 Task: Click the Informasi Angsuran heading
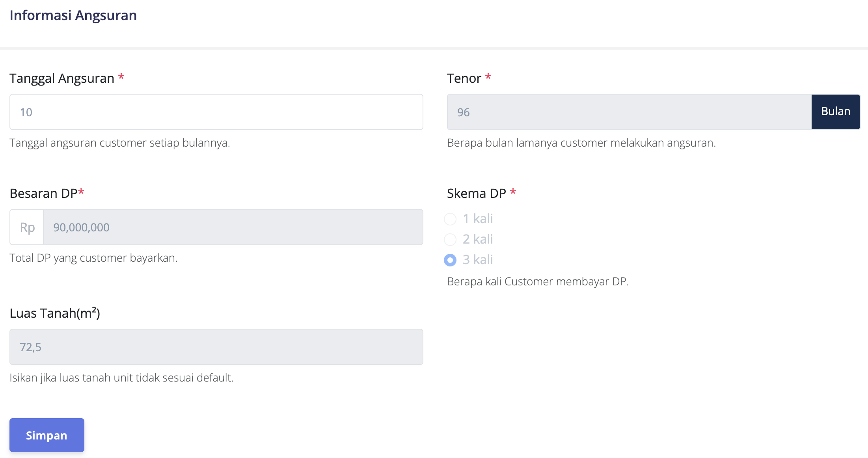[73, 15]
